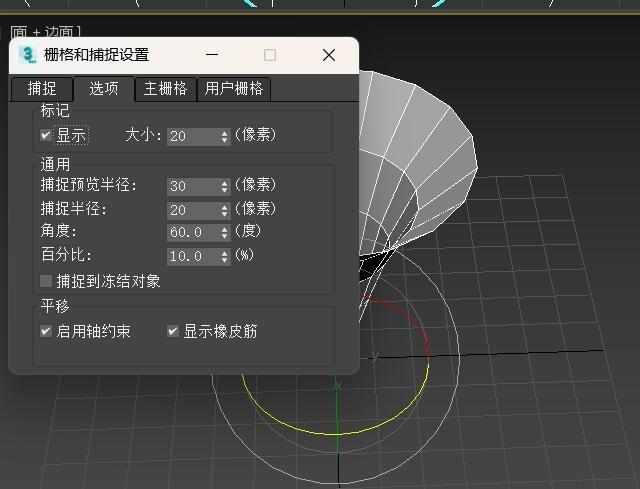Click the 3ds Max logo in dialog title bar

tap(28, 55)
